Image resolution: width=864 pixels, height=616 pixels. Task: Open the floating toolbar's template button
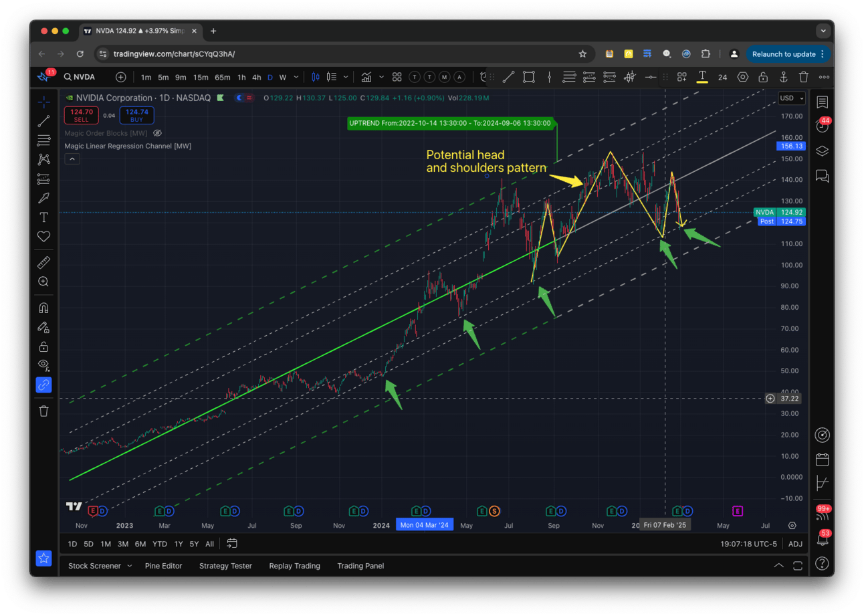pos(682,77)
